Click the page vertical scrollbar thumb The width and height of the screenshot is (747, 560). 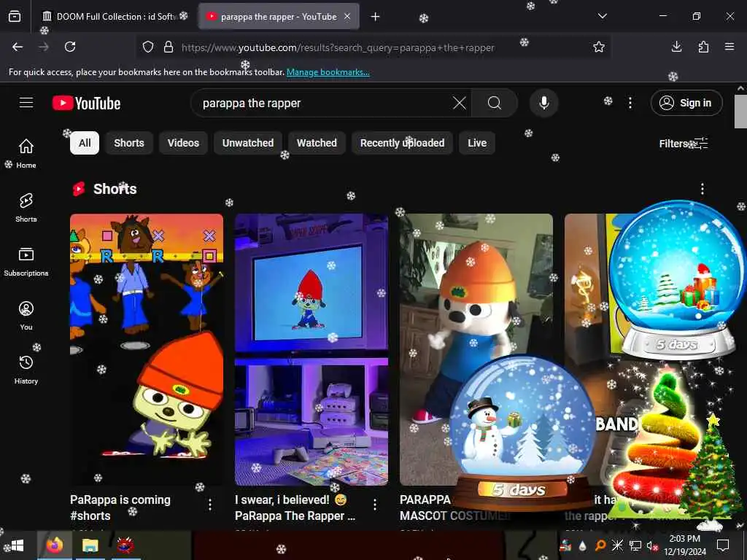point(740,112)
